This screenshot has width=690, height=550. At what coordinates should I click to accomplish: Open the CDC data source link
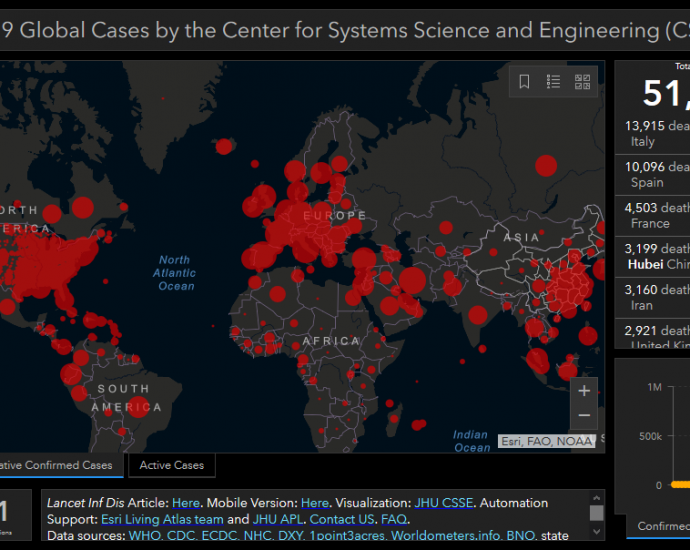tap(180, 535)
